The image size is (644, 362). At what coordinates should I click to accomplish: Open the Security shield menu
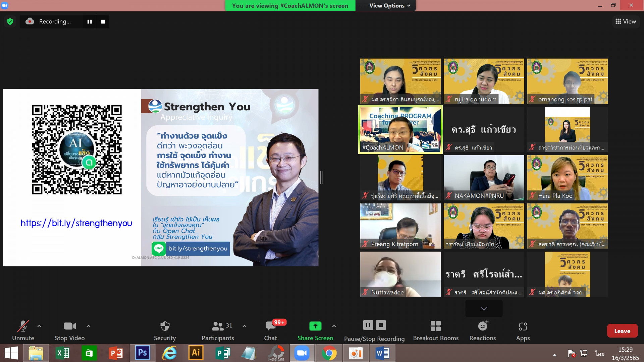(165, 330)
